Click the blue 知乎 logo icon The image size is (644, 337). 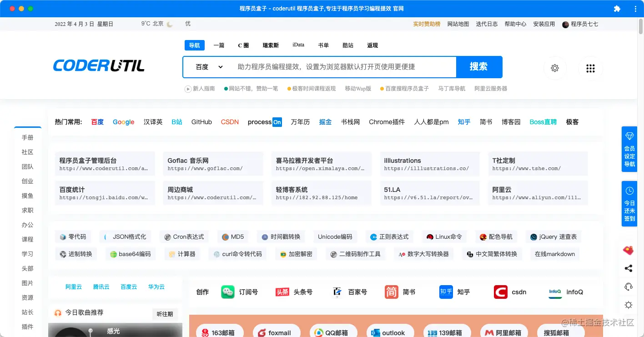pyautogui.click(x=446, y=292)
